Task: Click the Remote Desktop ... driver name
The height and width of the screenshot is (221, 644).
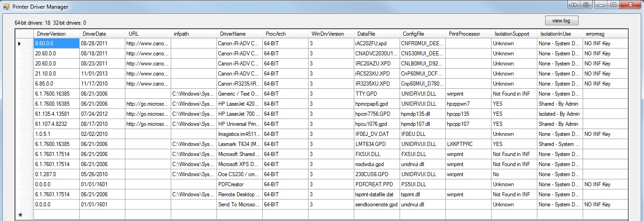Action: tap(239, 194)
